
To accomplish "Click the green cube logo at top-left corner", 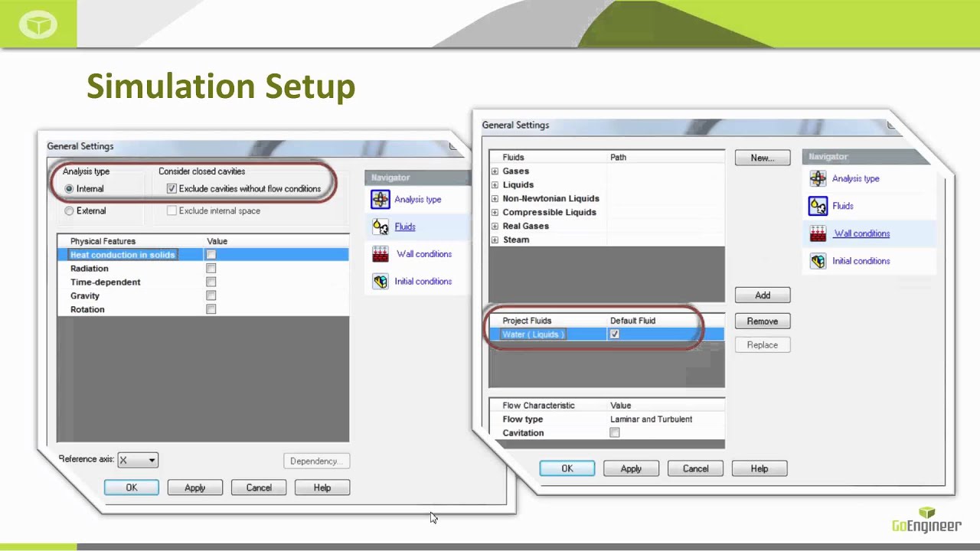I will coord(38,24).
